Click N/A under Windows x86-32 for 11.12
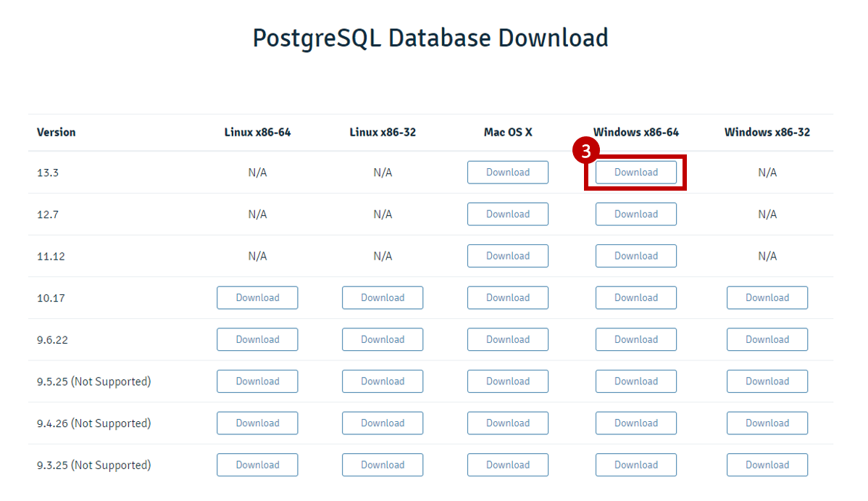This screenshot has height=501, width=868. (767, 257)
